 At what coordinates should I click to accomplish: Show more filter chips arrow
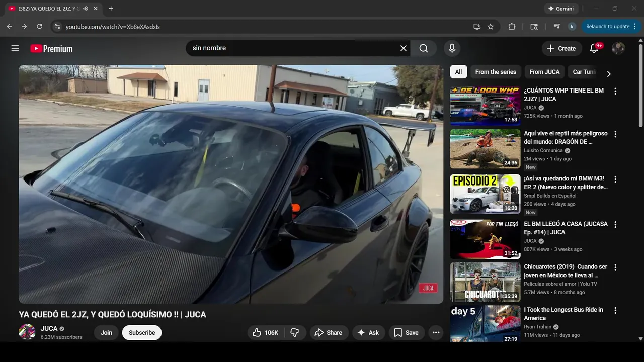[609, 74]
